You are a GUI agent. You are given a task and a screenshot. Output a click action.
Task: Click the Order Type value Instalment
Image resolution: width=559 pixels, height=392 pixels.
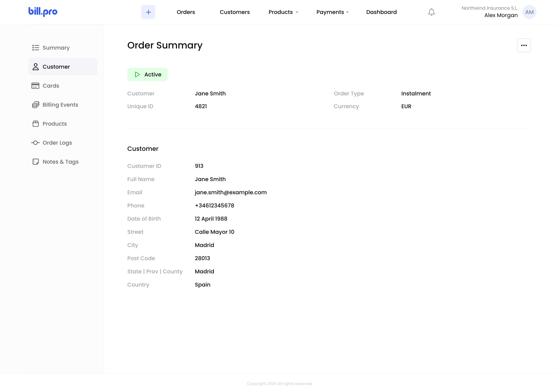(x=416, y=93)
